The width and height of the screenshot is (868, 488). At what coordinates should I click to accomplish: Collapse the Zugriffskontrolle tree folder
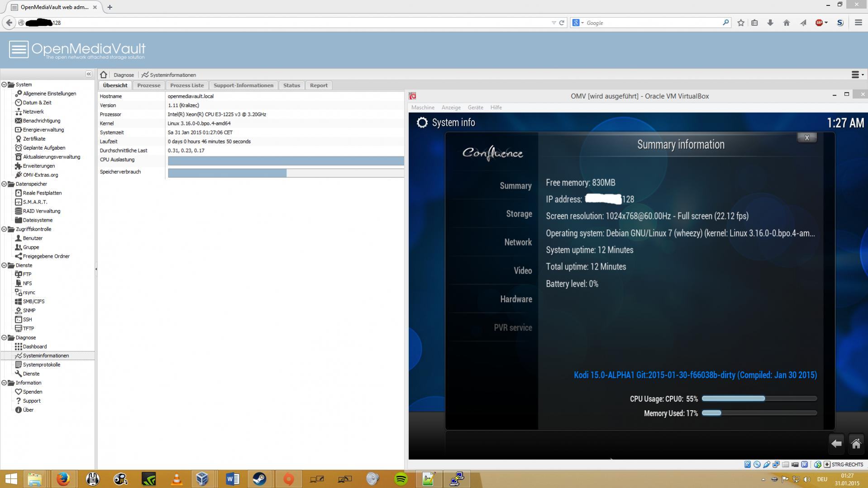[x=4, y=229]
